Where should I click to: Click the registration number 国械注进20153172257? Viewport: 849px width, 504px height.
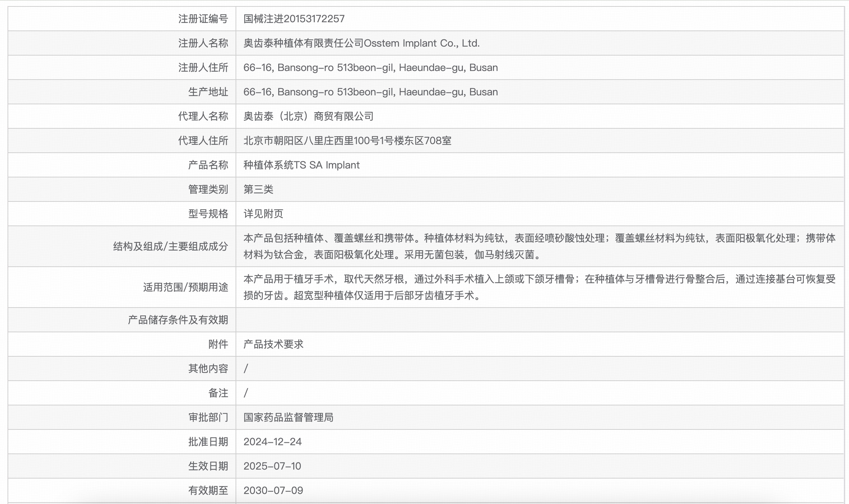click(294, 19)
